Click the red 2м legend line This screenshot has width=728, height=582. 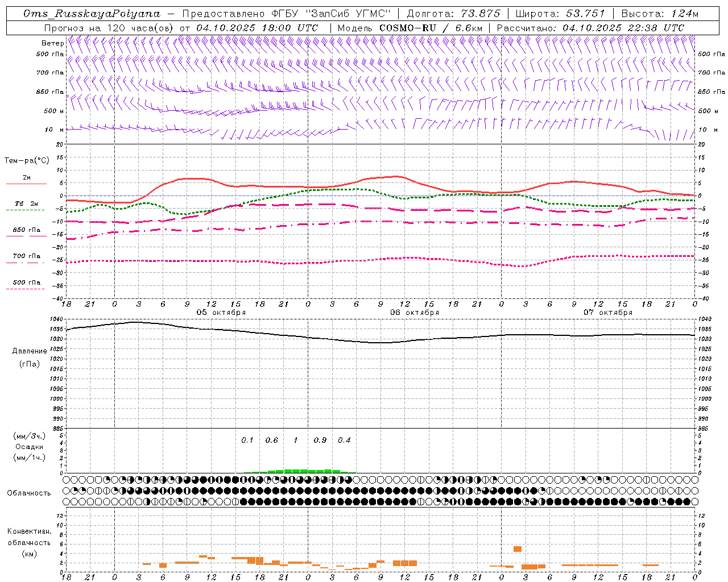(26, 184)
